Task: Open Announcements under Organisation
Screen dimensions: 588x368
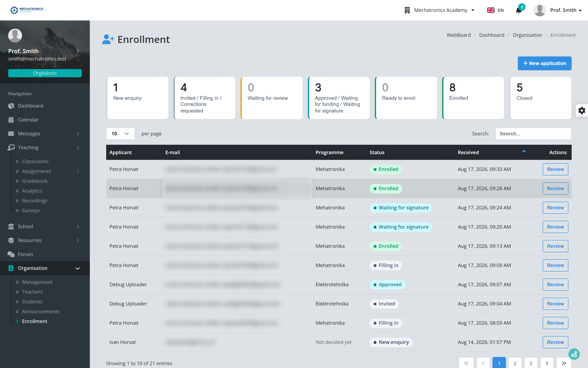Action: tap(41, 311)
